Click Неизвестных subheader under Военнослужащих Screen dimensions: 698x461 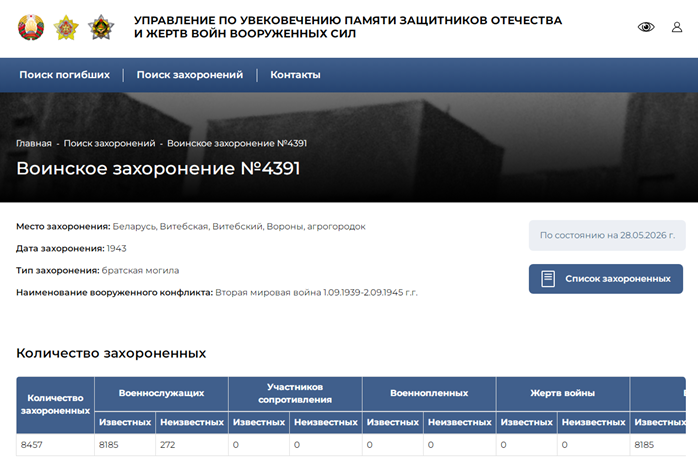(192, 422)
